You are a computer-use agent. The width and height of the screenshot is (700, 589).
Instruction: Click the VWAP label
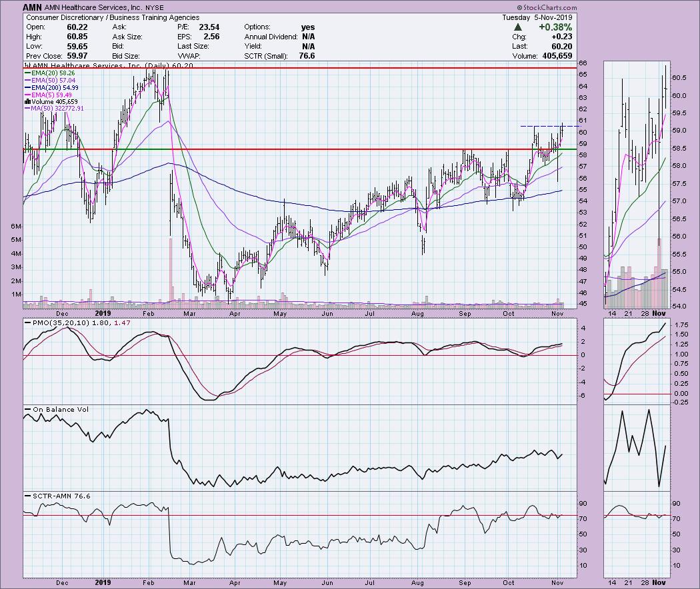pos(189,56)
